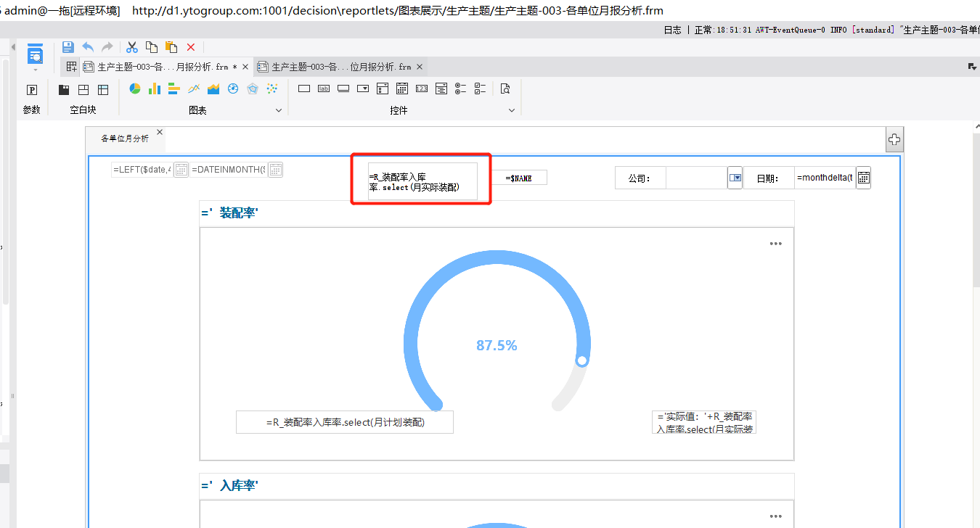The width and height of the screenshot is (980, 528).
Task: Add a date calendar control
Action: tap(402, 88)
